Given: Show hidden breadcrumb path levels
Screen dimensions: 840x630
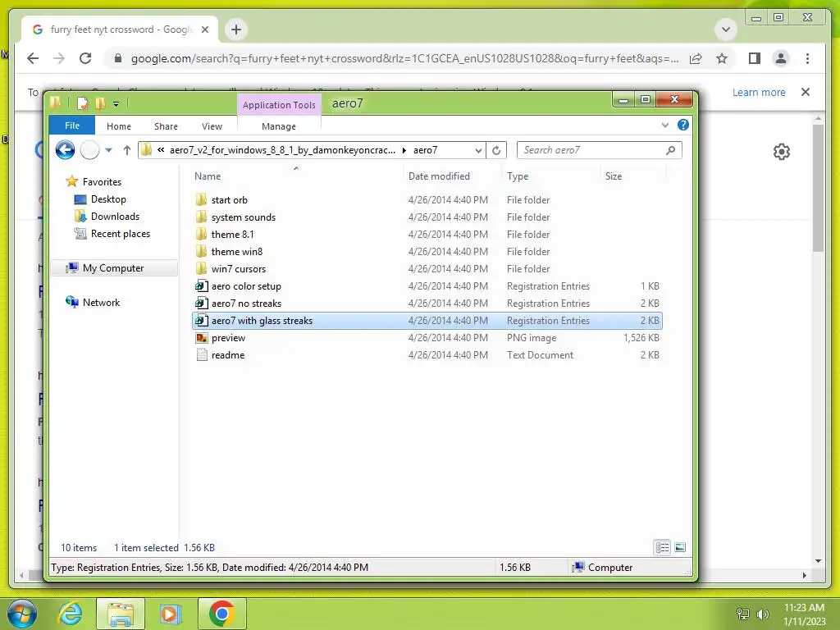Looking at the screenshot, I should (x=161, y=150).
